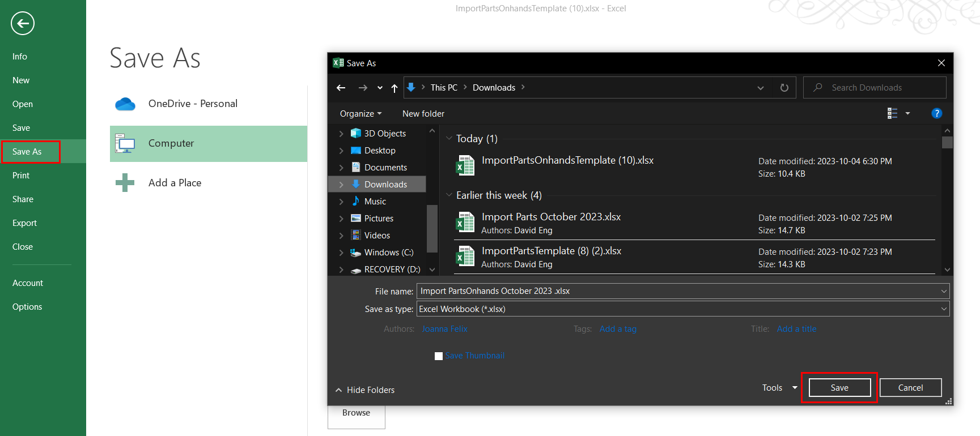Click the Add a title link
Screen dimensions: 980x436
796,329
